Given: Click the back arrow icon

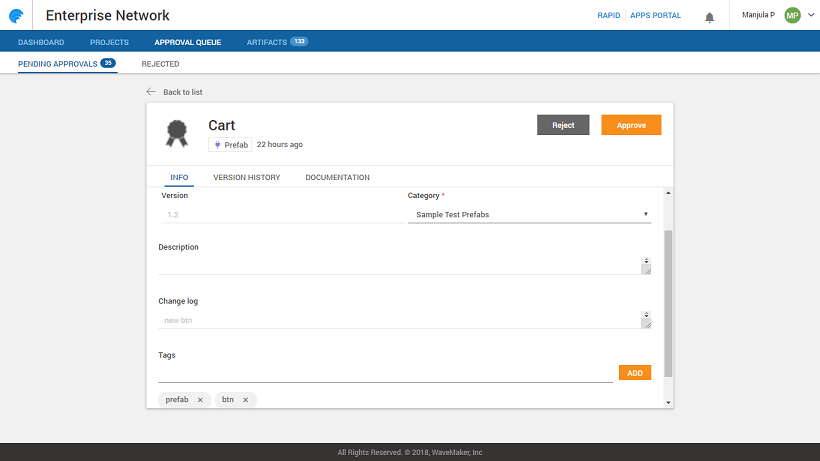Looking at the screenshot, I should coord(151,92).
